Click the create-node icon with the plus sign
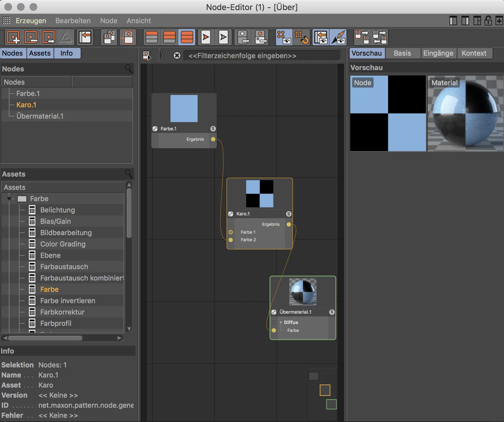Image resolution: width=504 pixels, height=422 pixels. coord(13,37)
